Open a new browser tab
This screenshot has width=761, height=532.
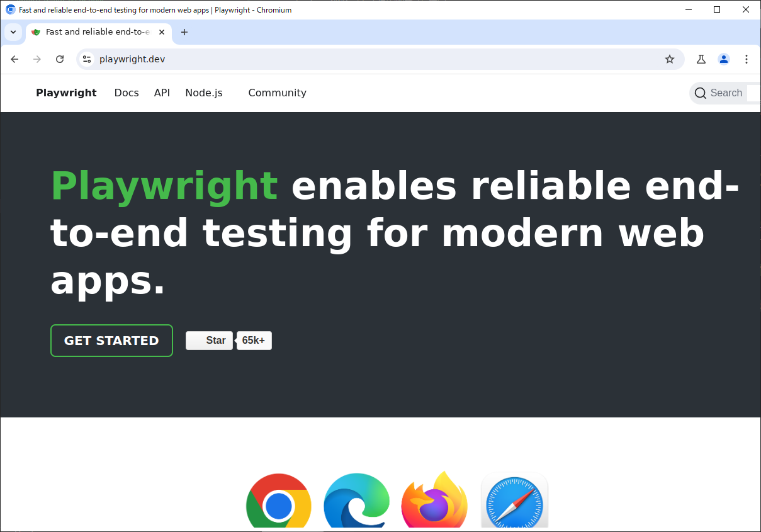point(184,32)
